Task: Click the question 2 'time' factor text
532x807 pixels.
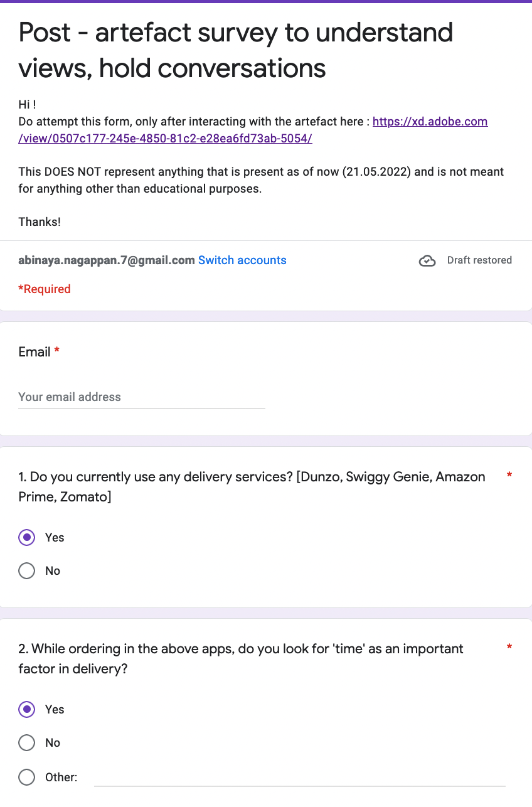Action: [241, 659]
